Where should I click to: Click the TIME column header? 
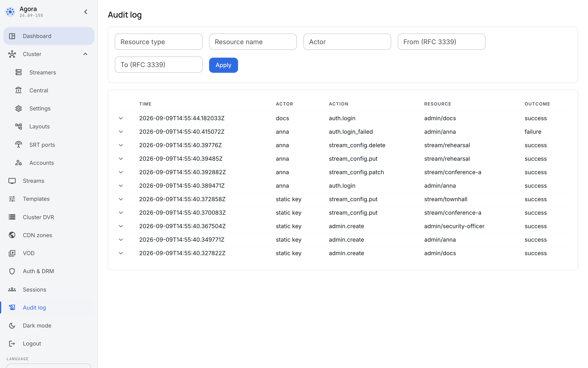point(145,104)
